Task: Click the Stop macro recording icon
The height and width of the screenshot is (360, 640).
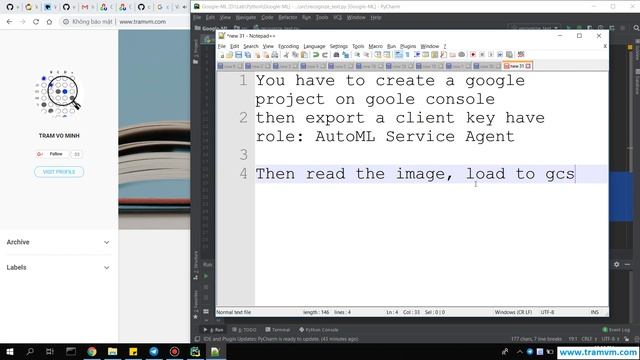Action: point(482,55)
